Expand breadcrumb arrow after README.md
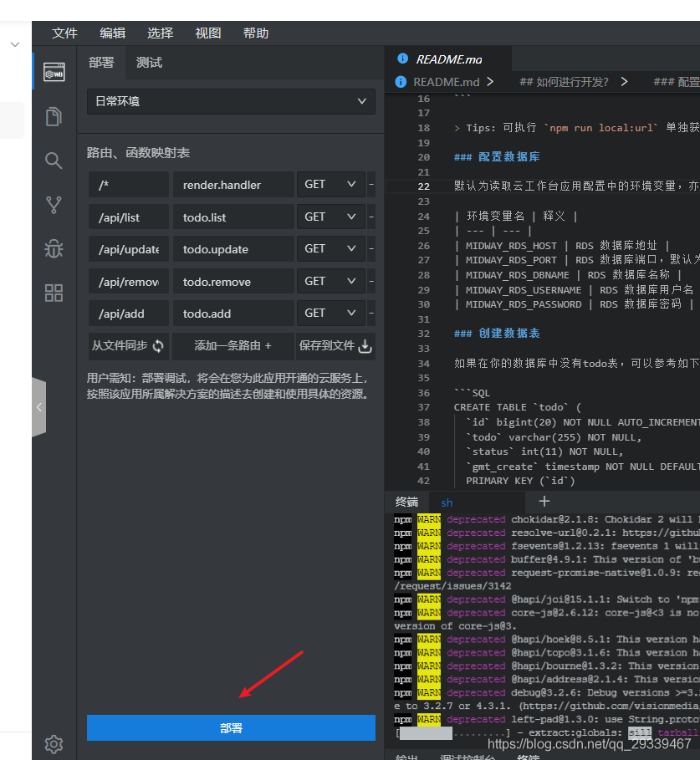 (x=490, y=81)
